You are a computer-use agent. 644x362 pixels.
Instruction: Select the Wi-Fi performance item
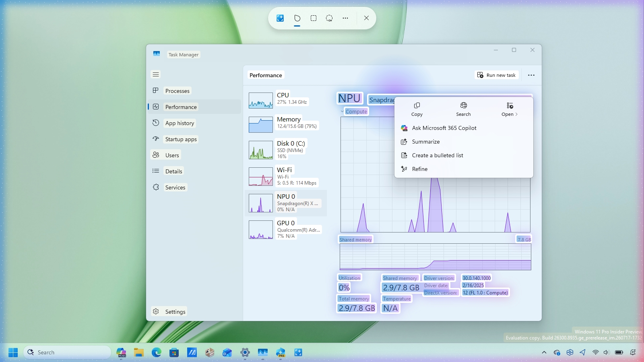pyautogui.click(x=286, y=176)
